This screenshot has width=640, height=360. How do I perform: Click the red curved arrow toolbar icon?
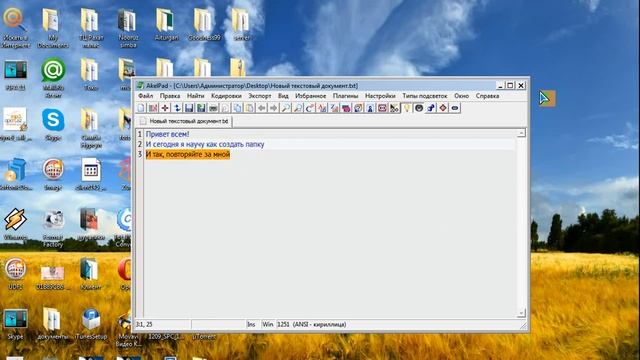310,108
